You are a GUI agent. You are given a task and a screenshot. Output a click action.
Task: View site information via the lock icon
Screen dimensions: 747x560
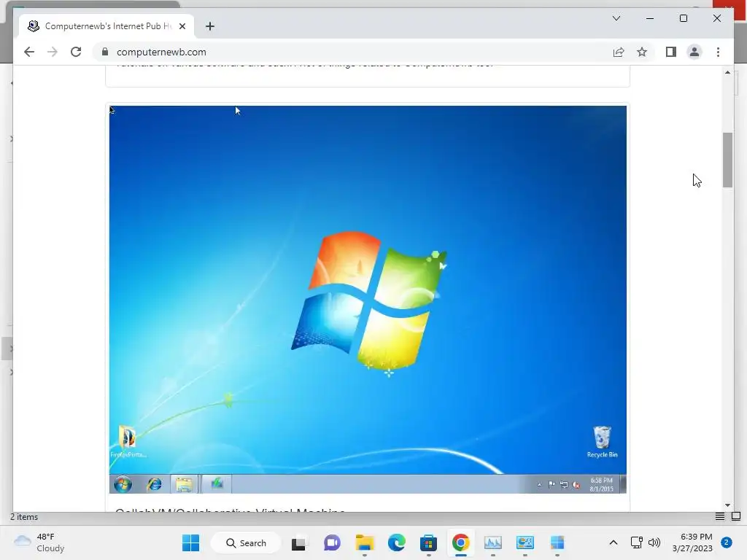105,52
